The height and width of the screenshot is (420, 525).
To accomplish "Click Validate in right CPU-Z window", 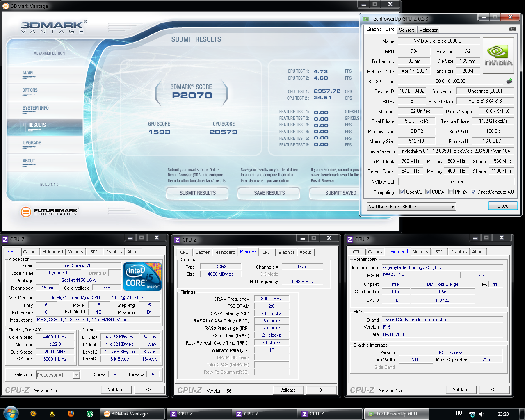I will coord(461,390).
